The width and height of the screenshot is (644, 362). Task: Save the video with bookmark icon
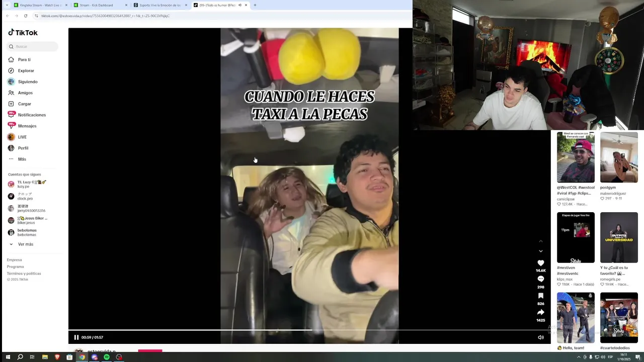pyautogui.click(x=541, y=296)
